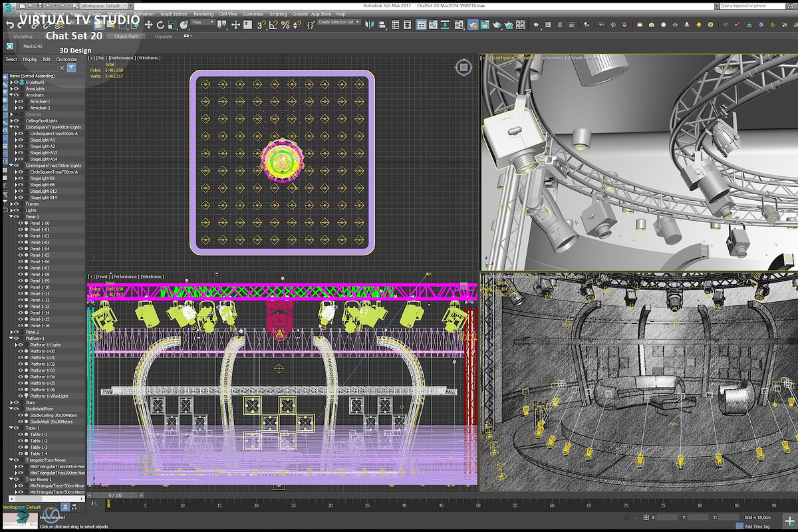Switch to Populate ribbon tab
Viewport: 798px width, 532px height.
click(164, 37)
